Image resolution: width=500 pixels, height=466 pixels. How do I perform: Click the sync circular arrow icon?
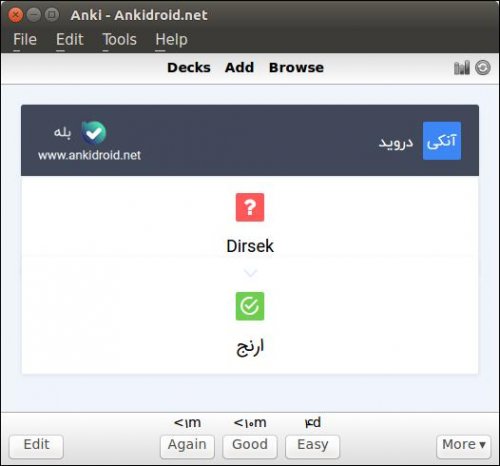(483, 68)
